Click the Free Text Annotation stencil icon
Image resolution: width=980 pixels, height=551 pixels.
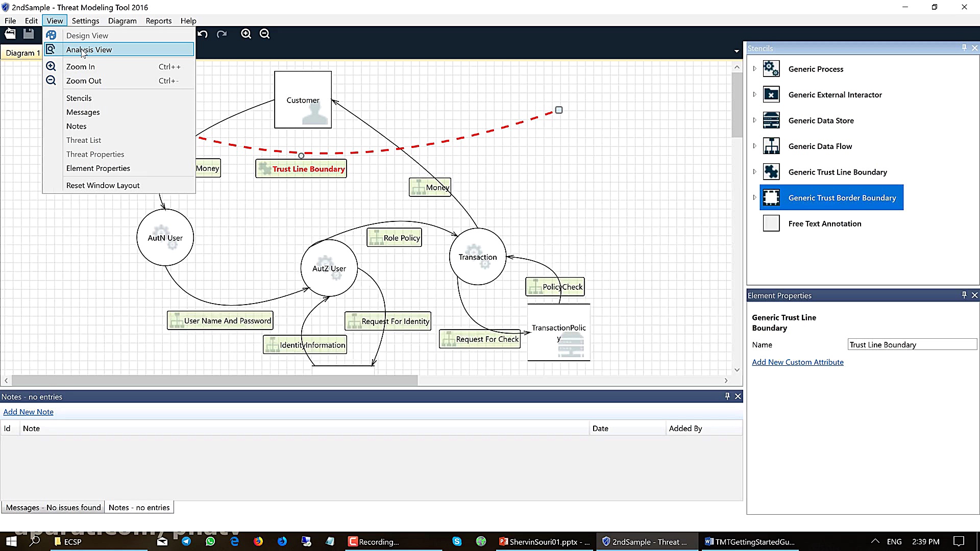[771, 223]
